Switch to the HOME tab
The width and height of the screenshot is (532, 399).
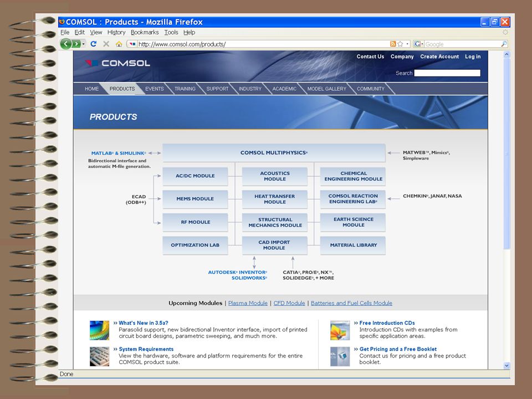pyautogui.click(x=91, y=89)
